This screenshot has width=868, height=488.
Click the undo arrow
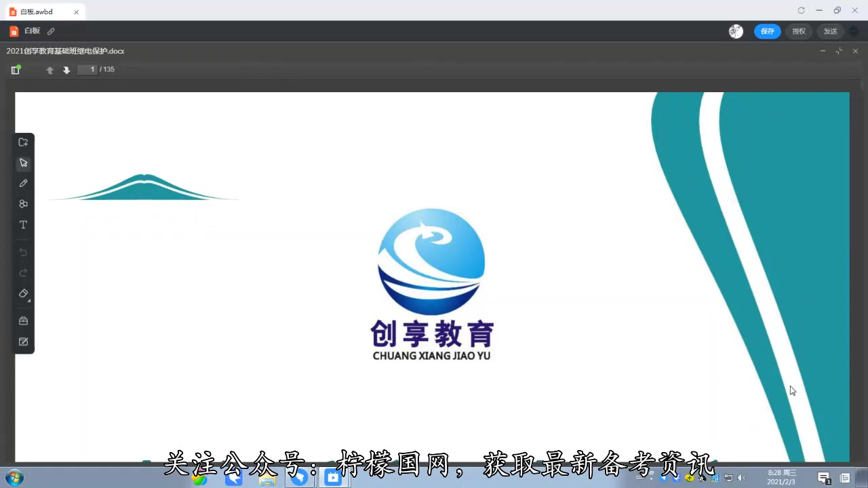click(23, 252)
